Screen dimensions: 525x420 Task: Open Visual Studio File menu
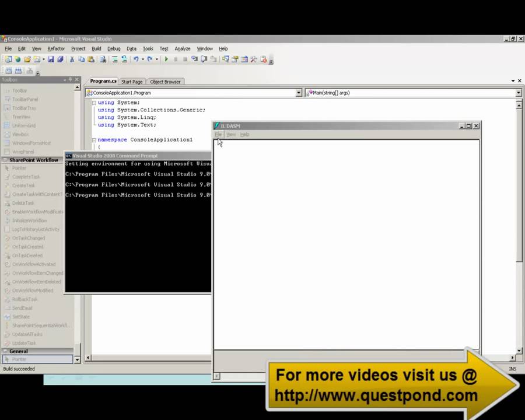(x=8, y=48)
